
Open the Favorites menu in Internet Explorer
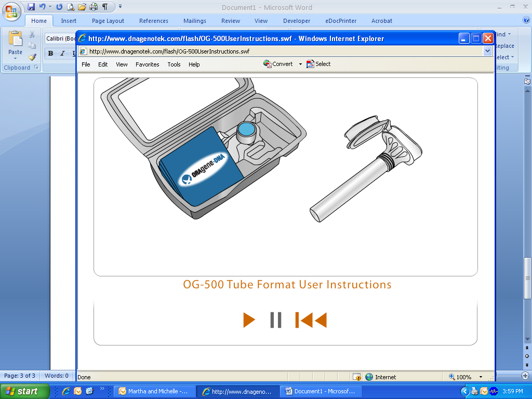[x=147, y=64]
